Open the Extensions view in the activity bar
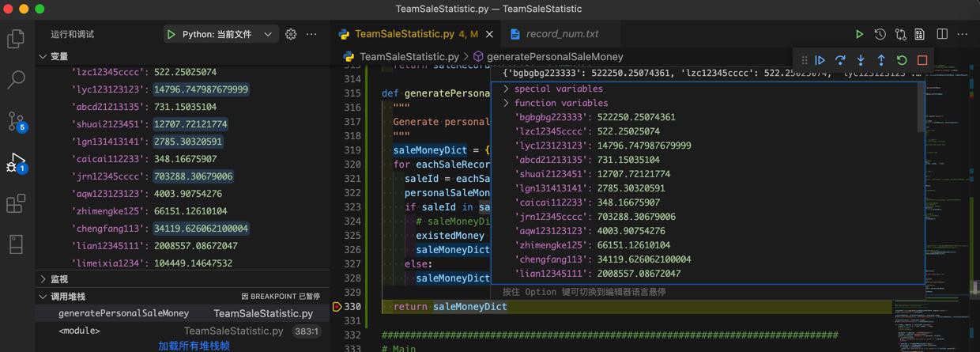 tap(16, 203)
